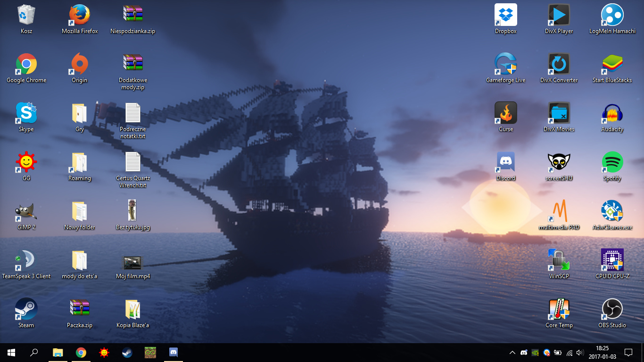The width and height of the screenshot is (644, 362).
Task: Open File Explorer from the taskbar
Action: 58,353
